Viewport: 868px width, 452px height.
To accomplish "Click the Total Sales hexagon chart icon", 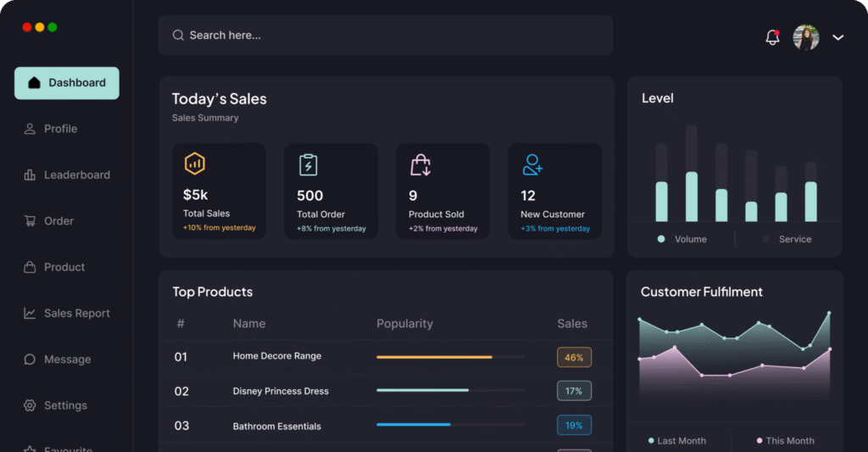I will pos(195,164).
